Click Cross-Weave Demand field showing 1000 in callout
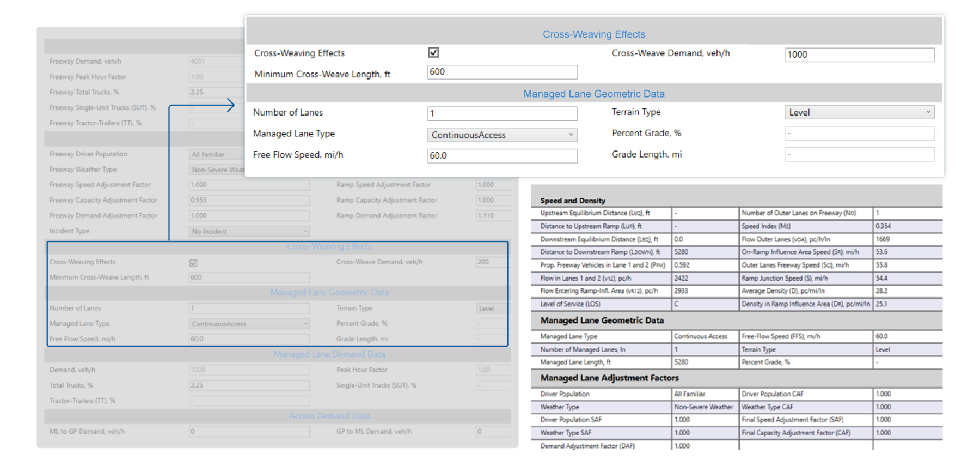The width and height of the screenshot is (980, 460). pyautogui.click(x=860, y=55)
